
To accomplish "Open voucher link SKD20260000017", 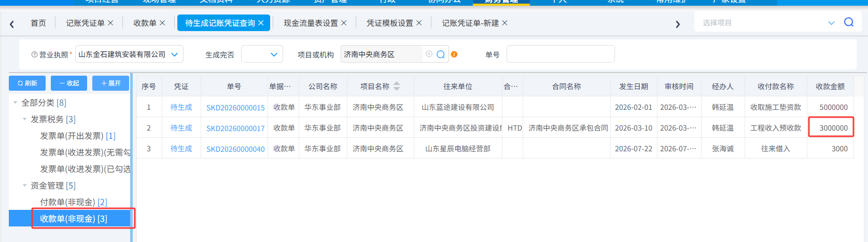I will (235, 128).
